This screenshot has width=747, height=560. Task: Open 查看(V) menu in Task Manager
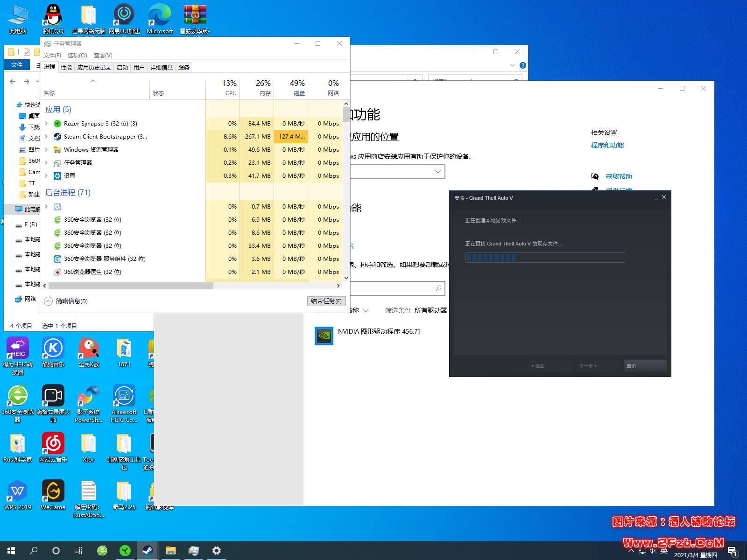coord(103,55)
